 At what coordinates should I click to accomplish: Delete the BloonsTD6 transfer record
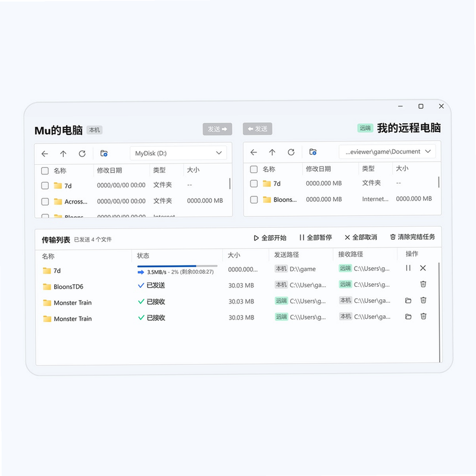click(x=423, y=284)
